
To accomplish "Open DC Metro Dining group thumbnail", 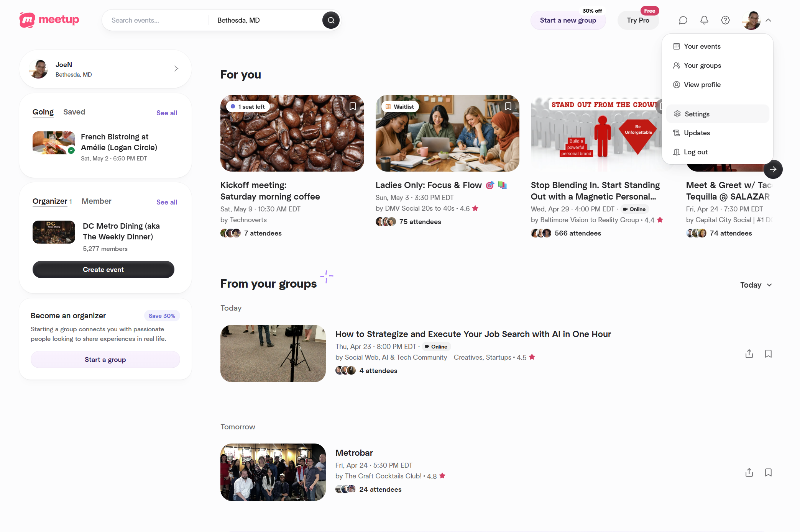I will click(54, 232).
